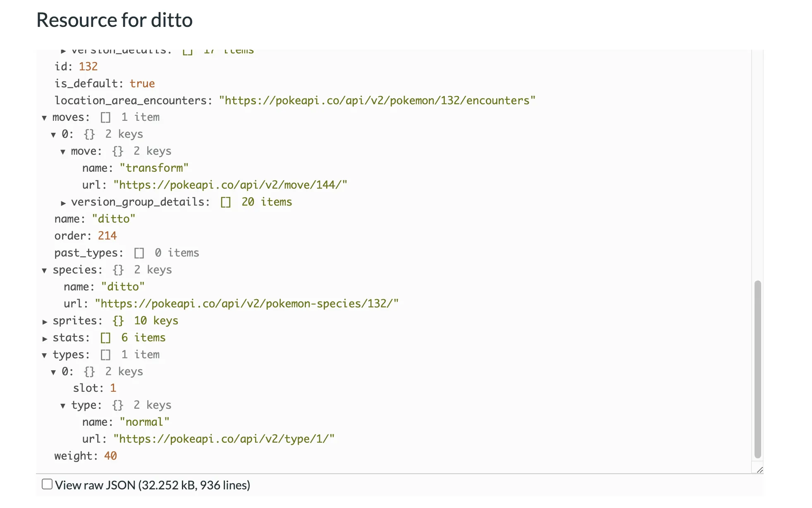Click the type/1 URL string
The width and height of the screenshot is (812, 508).
224,439
